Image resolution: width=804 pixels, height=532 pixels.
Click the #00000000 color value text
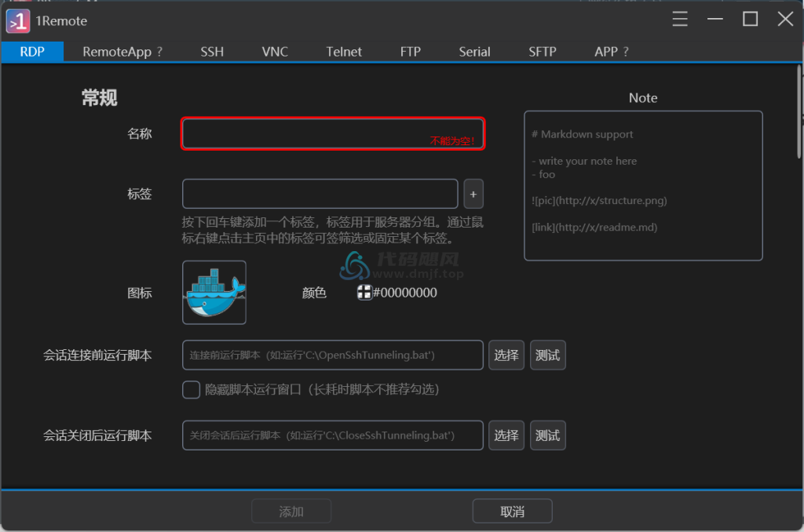[x=405, y=293]
